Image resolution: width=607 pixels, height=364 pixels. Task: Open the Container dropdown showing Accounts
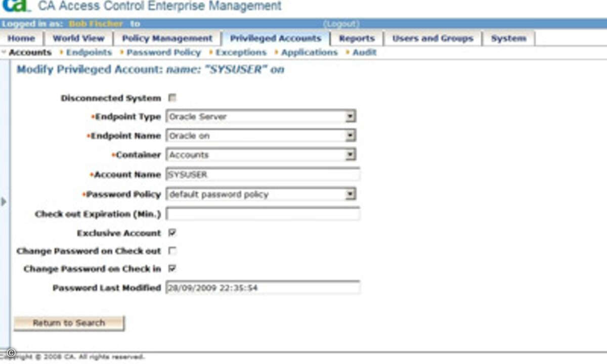pos(261,155)
